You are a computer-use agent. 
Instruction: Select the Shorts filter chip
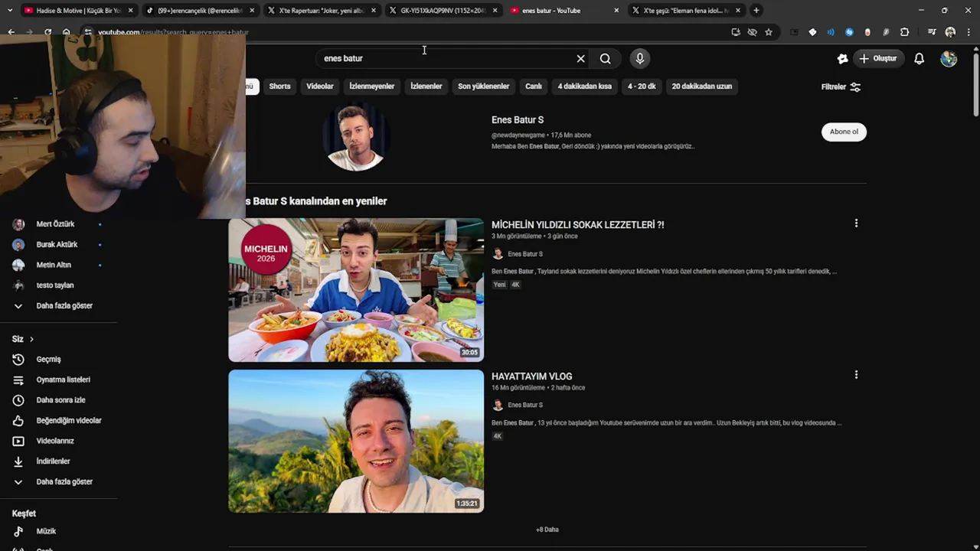(279, 86)
